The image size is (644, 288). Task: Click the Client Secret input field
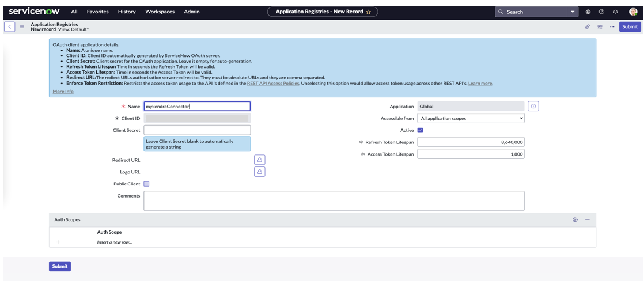coord(197,130)
